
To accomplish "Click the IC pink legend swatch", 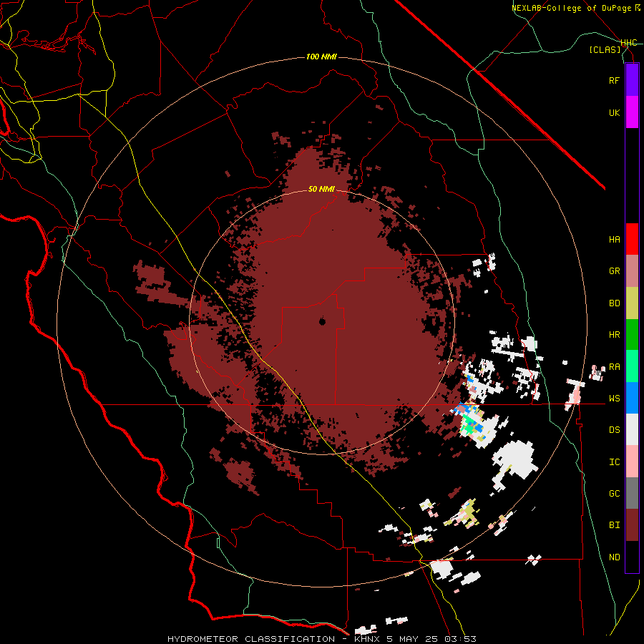I will coord(632,462).
